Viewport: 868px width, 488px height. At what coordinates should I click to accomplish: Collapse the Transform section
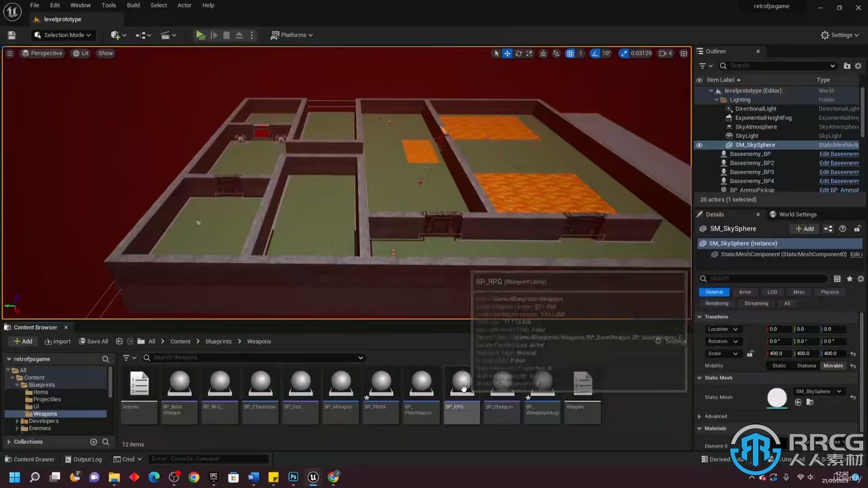pos(699,317)
